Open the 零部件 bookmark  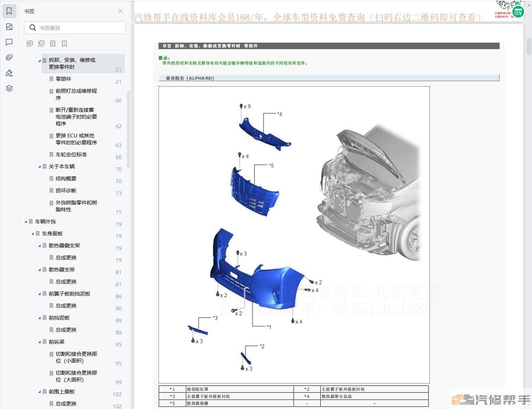tap(63, 79)
